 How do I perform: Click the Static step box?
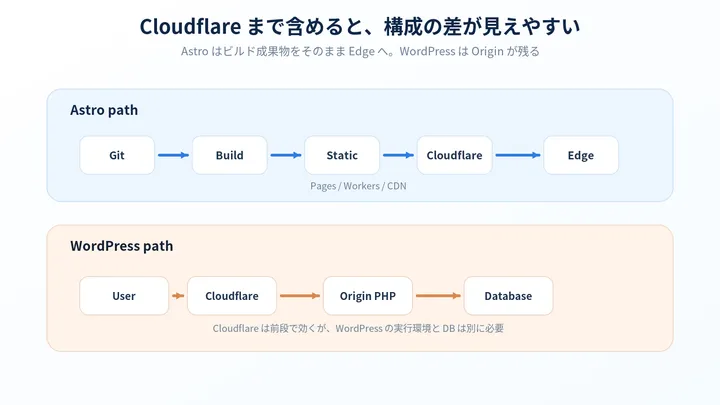pyautogui.click(x=342, y=155)
